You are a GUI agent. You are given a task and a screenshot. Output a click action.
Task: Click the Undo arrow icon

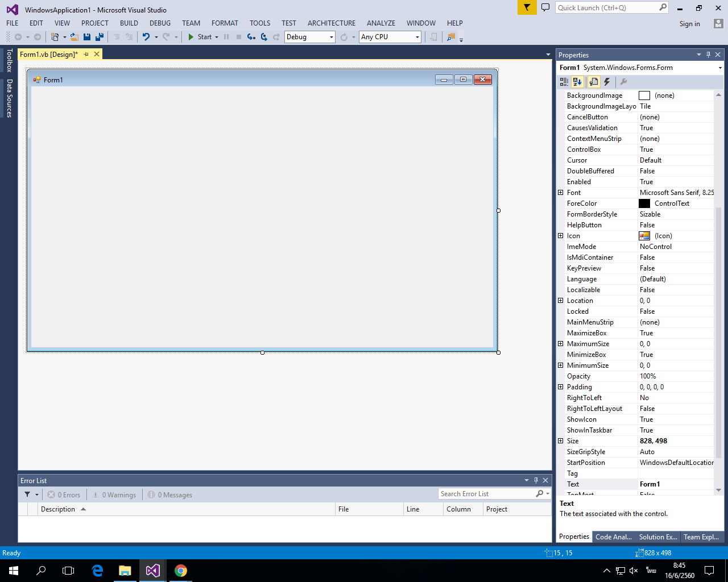(146, 37)
